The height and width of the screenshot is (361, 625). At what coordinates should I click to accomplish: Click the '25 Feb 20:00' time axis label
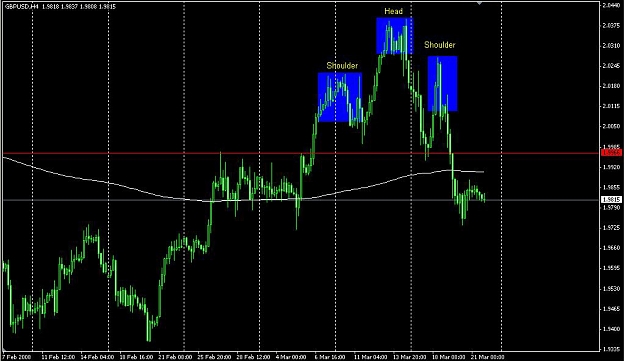pyautogui.click(x=214, y=357)
